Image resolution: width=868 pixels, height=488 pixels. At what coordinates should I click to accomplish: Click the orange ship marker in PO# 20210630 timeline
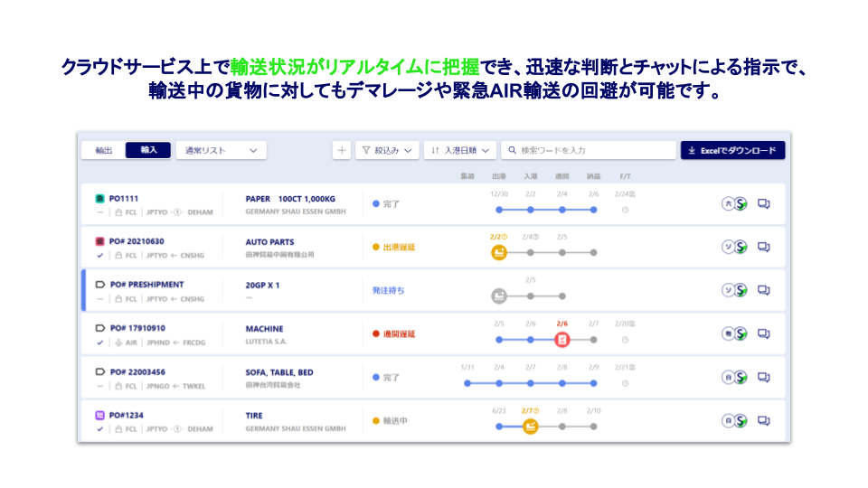coord(499,252)
